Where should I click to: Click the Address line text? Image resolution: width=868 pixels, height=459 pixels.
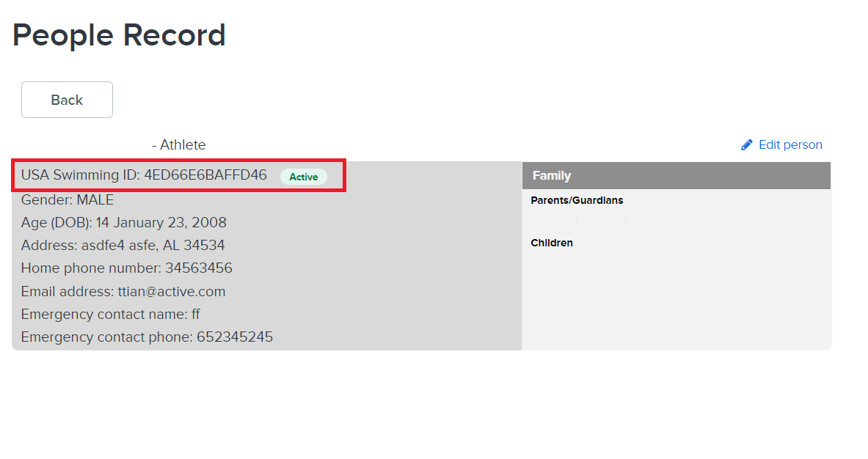[x=123, y=245]
